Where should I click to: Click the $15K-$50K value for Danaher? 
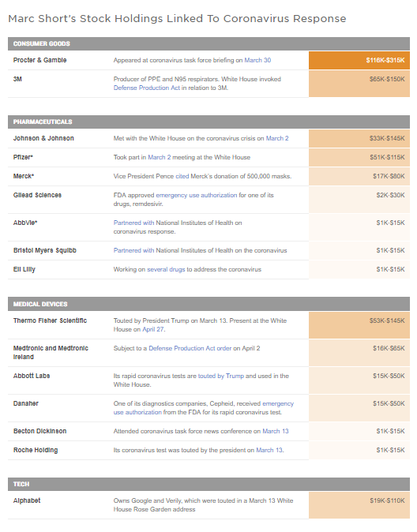389,403
